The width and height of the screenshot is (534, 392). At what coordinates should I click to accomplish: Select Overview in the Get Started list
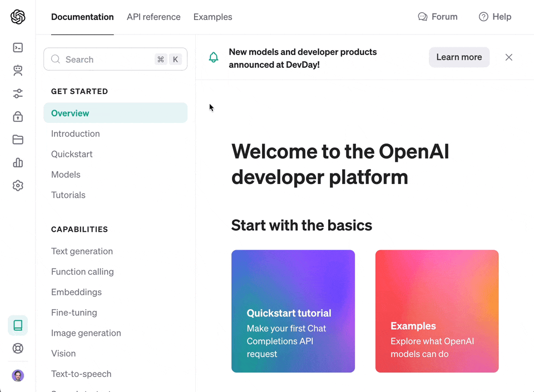(x=116, y=113)
